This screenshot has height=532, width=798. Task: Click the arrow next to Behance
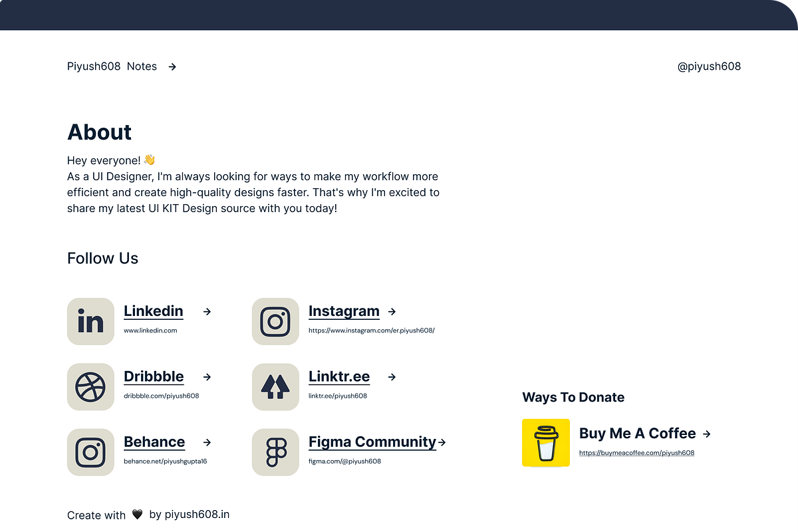207,442
